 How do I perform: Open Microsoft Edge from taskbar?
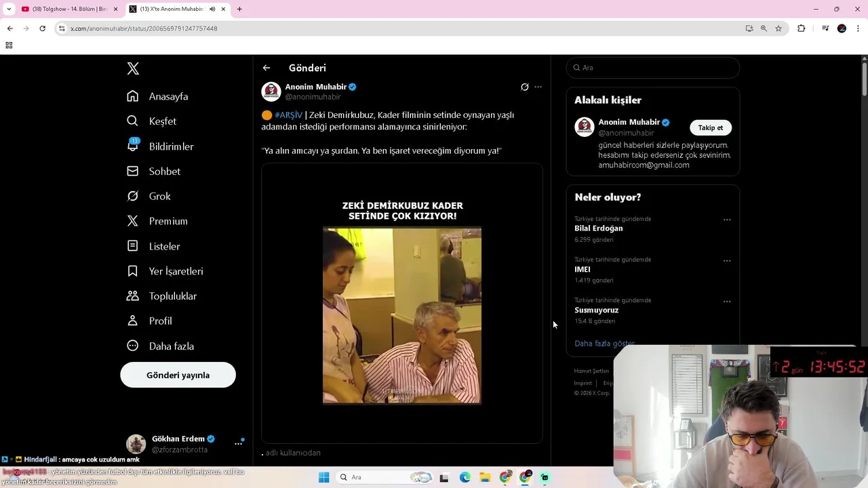tap(465, 478)
